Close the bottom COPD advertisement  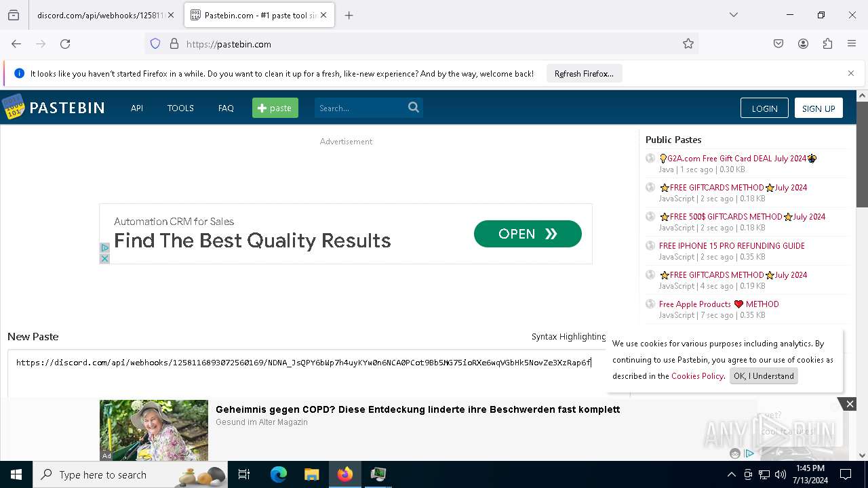pyautogui.click(x=850, y=404)
